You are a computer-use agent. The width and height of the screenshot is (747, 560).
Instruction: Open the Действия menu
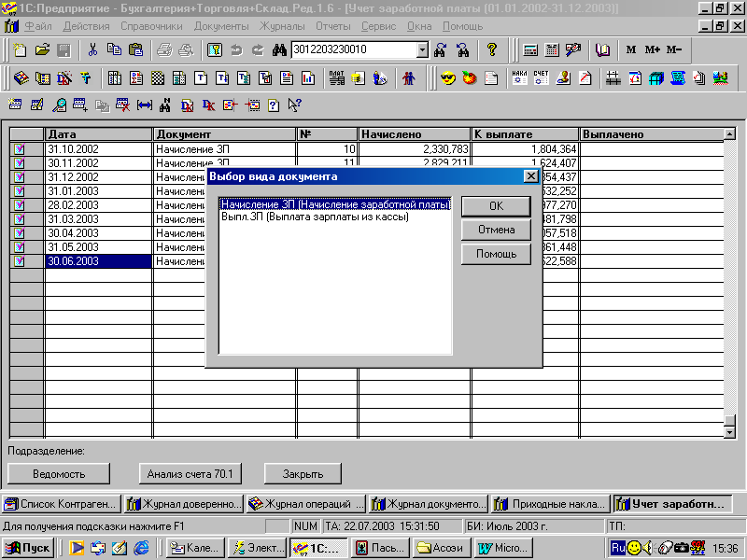click(x=86, y=26)
